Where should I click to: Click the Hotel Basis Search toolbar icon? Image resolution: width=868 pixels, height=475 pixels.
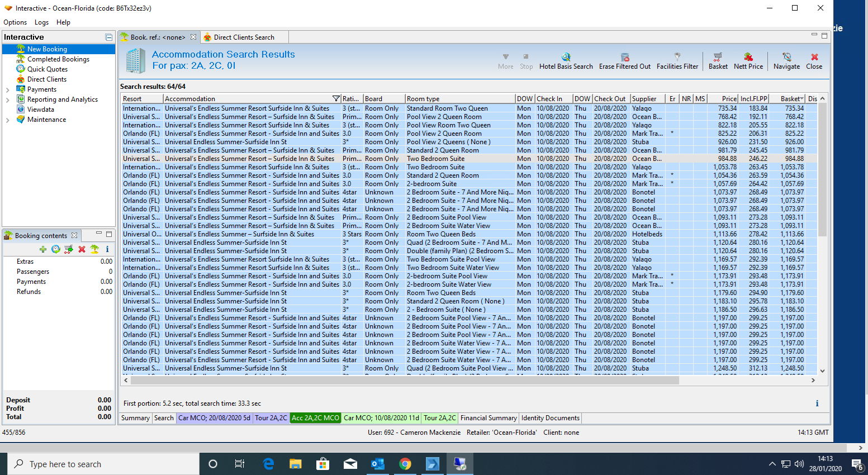[x=566, y=57]
